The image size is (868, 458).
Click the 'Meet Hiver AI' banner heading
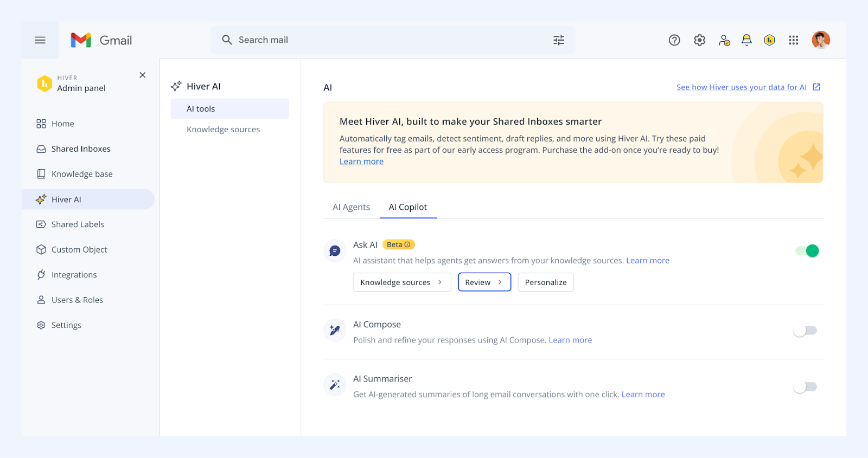(470, 122)
